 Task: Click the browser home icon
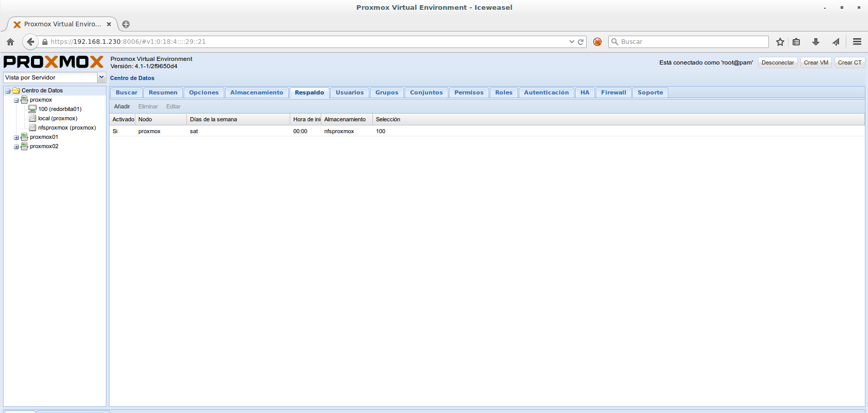click(10, 42)
